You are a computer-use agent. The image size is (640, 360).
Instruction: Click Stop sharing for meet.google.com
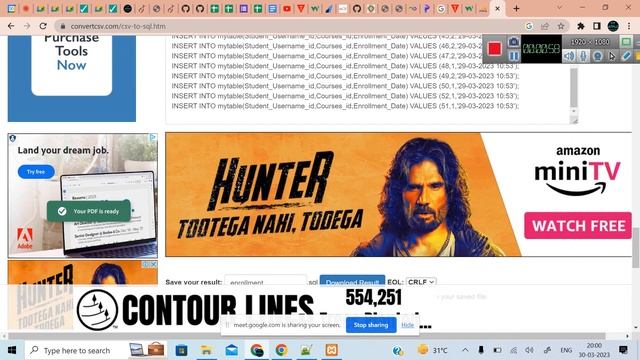coord(371,325)
